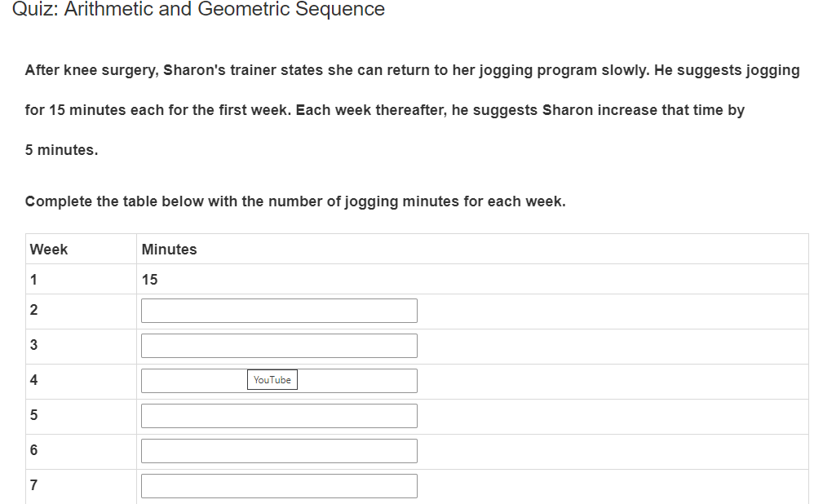
Task: Click the Week 2 minutes input field
Action: pyautogui.click(x=279, y=311)
